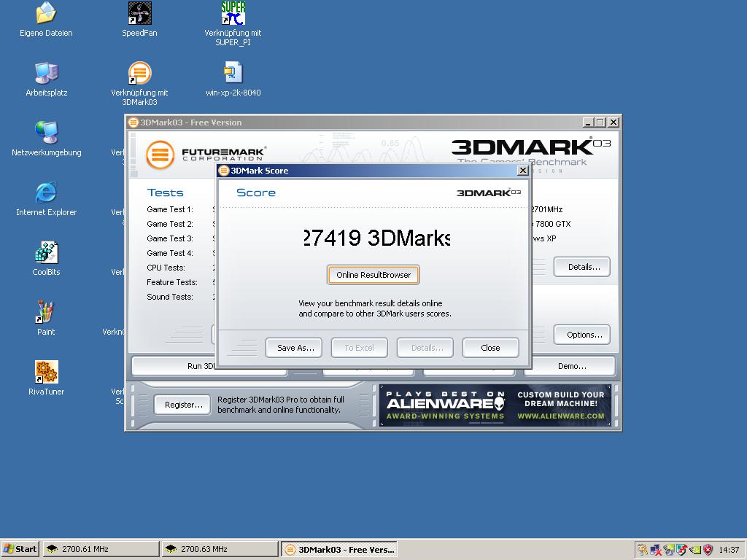The height and width of the screenshot is (560, 747).
Task: Click the Game Test 3 label
Action: click(x=170, y=238)
